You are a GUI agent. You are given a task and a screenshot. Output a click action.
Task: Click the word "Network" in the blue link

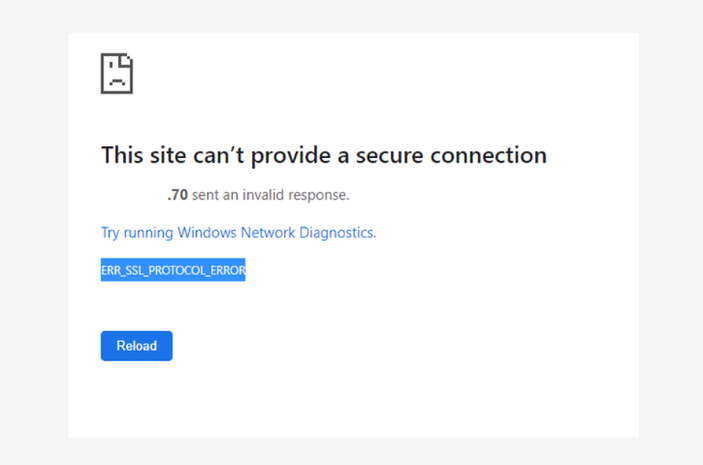[268, 233]
